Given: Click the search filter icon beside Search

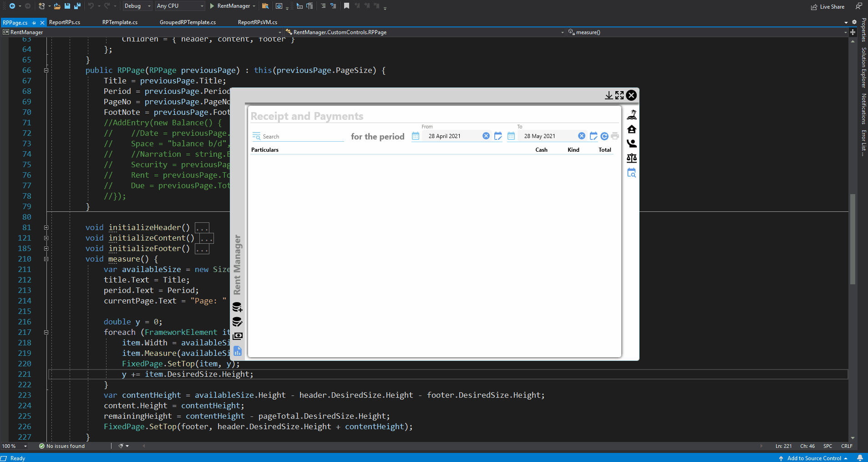Looking at the screenshot, I should [256, 136].
